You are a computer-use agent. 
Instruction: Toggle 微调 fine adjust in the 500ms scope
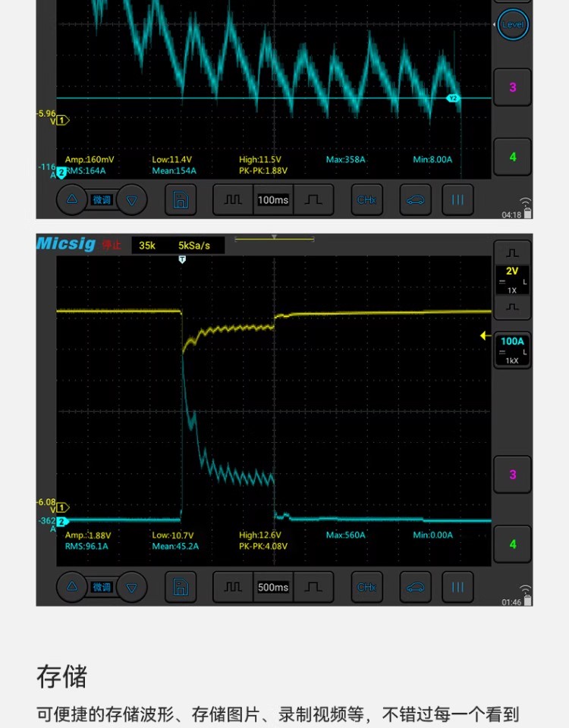pyautogui.click(x=102, y=587)
